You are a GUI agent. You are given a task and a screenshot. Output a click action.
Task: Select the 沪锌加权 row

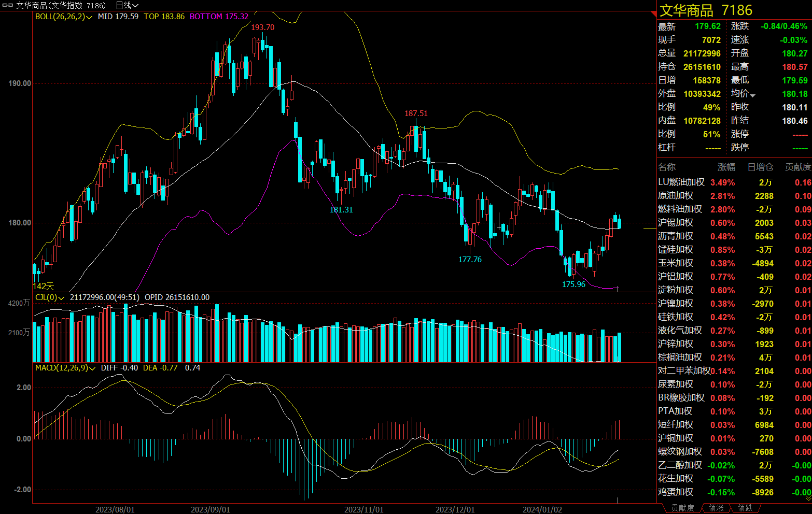click(734, 344)
